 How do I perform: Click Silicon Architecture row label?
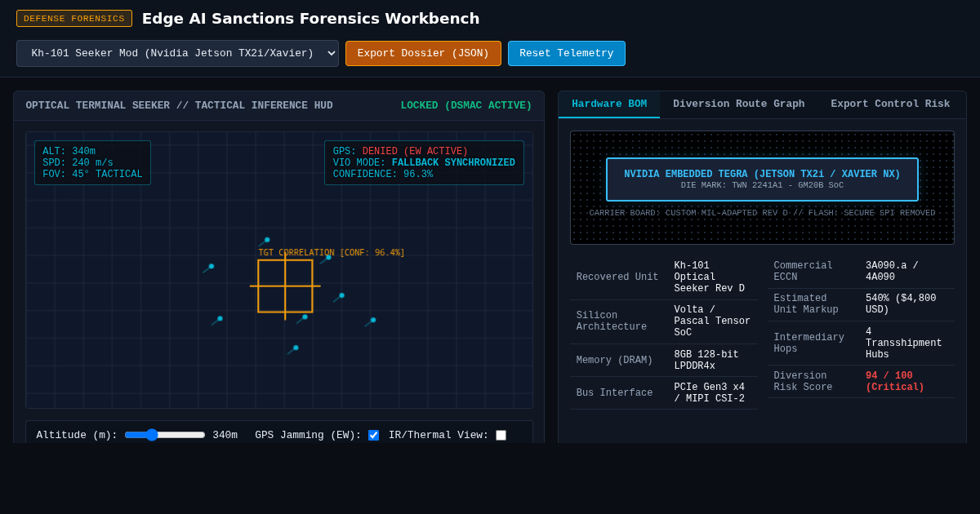point(612,321)
